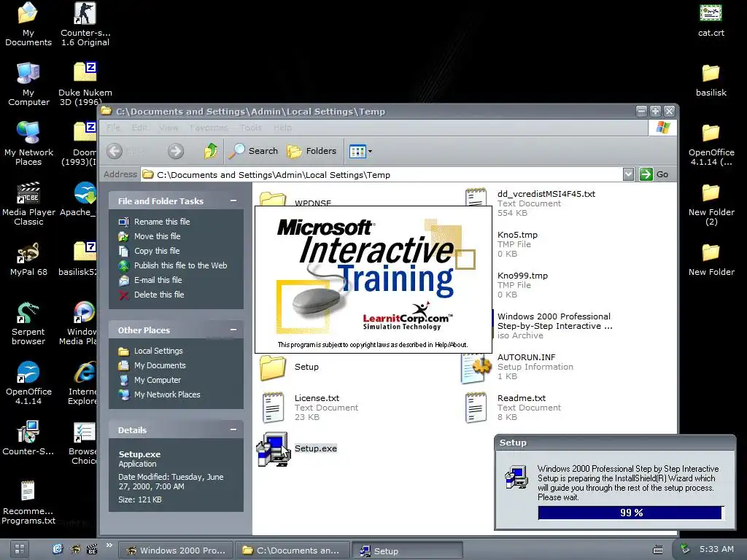The width and height of the screenshot is (747, 560).
Task: Launch Serpent browser shortcut
Action: tap(28, 323)
